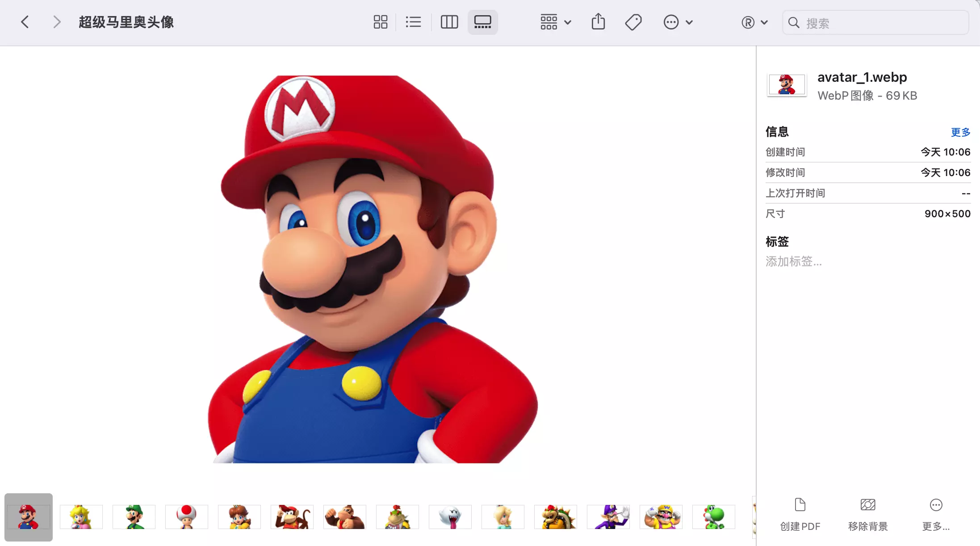Click the 添加标签 field
This screenshot has height=546, width=980.
794,261
